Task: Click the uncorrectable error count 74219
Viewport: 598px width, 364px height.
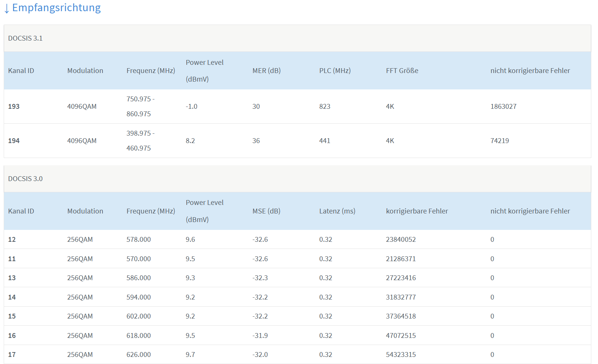Action: [x=500, y=141]
